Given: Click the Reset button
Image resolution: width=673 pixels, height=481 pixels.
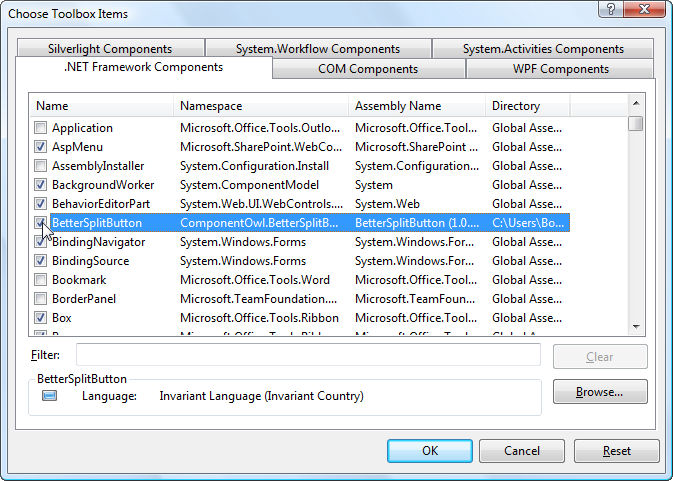Looking at the screenshot, I should pyautogui.click(x=616, y=451).
